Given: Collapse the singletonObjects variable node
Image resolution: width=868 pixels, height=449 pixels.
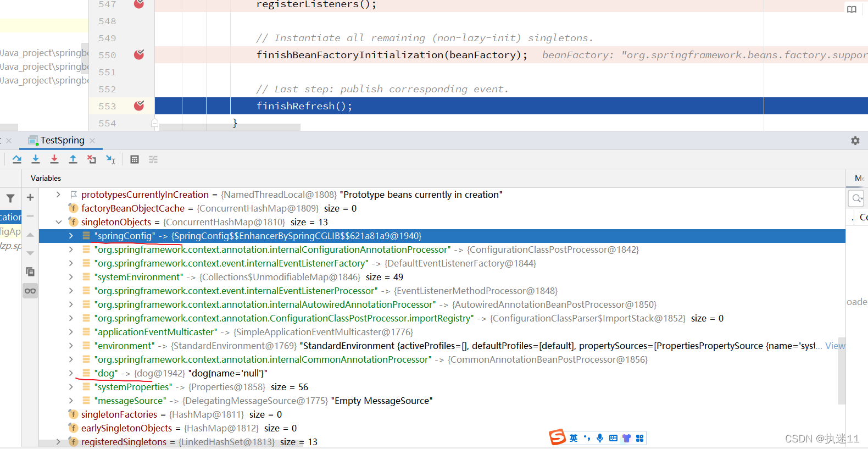Looking at the screenshot, I should pos(58,222).
